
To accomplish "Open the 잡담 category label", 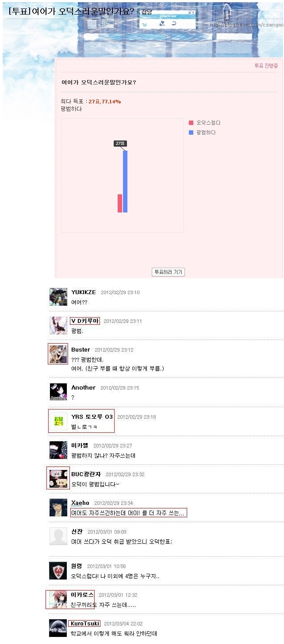I will tap(146, 12).
